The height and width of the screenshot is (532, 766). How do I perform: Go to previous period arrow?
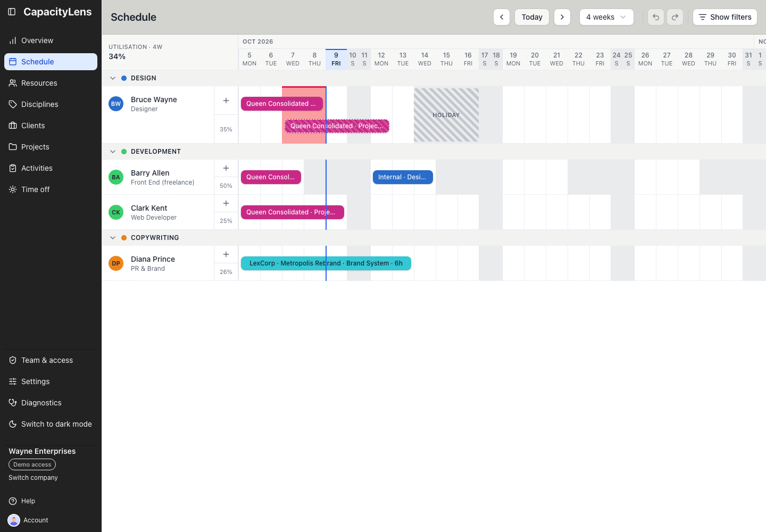[502, 17]
